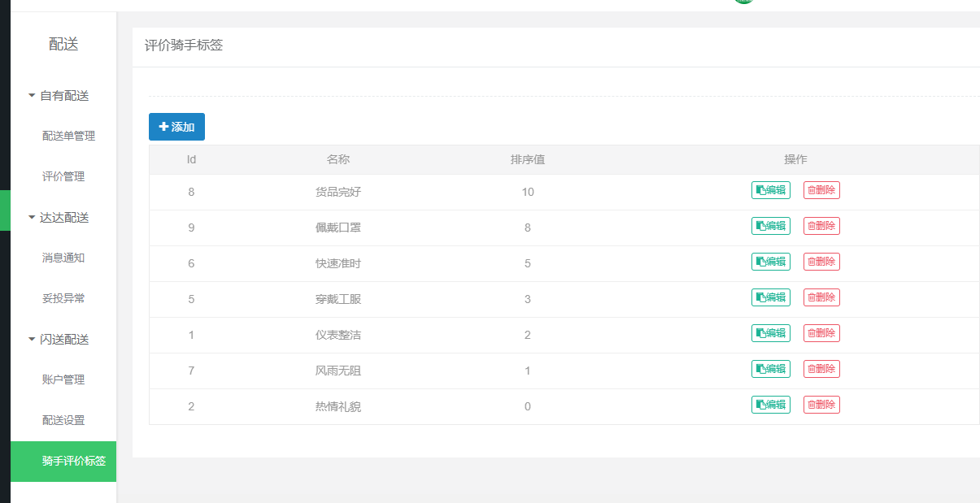Viewport: 980px width, 503px height.
Task: Open 评价管理 in the sidebar
Action: pos(63,177)
